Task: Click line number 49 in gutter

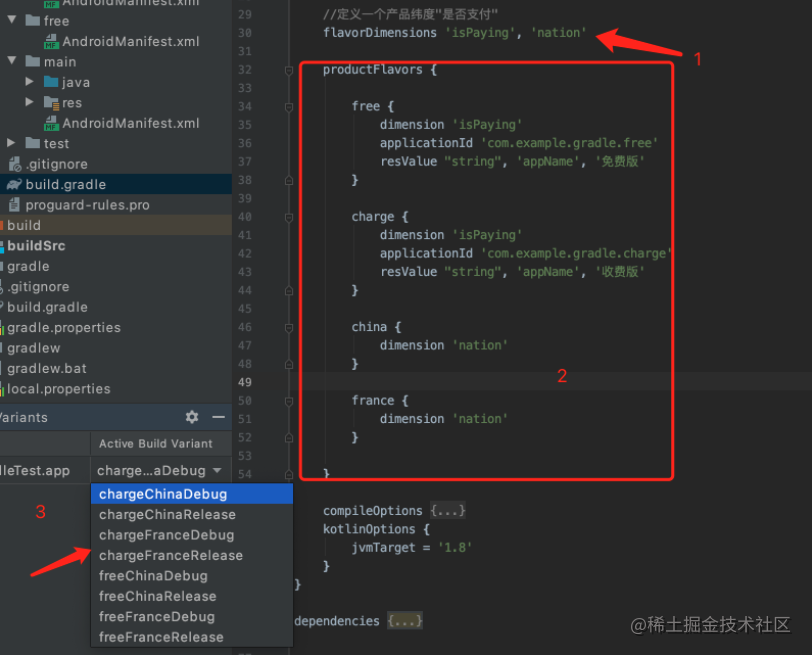Action: 245,382
